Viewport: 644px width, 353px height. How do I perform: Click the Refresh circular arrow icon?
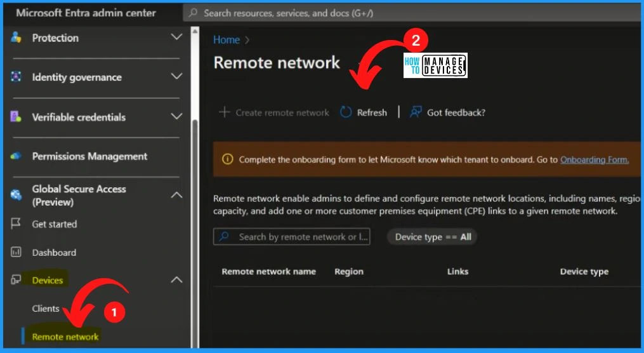346,112
